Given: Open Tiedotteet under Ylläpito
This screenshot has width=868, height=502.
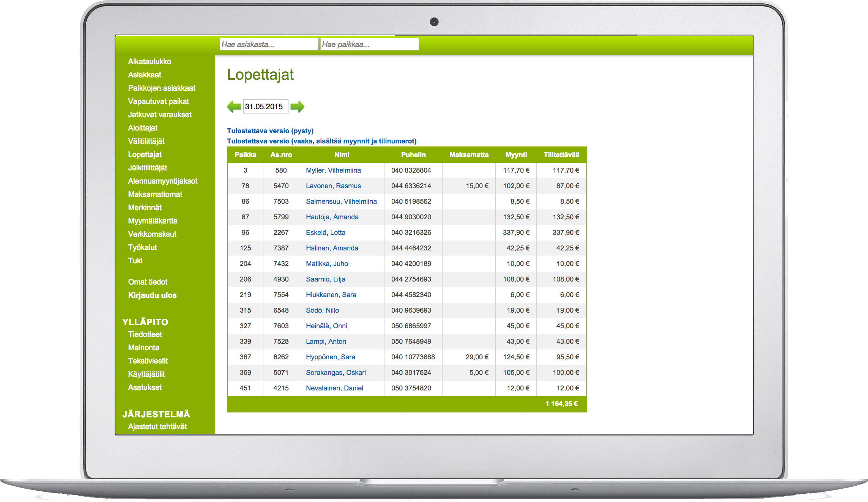Looking at the screenshot, I should pos(145,334).
